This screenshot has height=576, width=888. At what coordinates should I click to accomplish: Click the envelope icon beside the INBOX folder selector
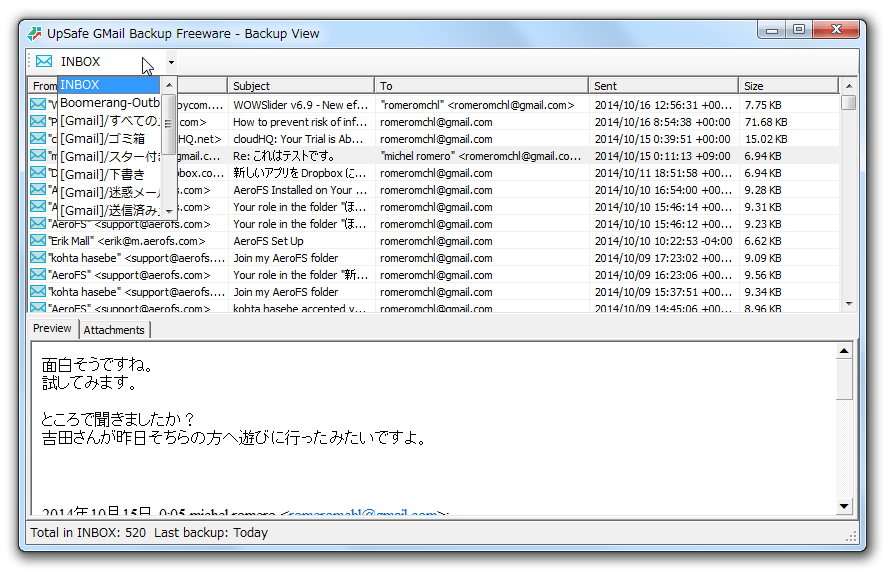tap(44, 61)
